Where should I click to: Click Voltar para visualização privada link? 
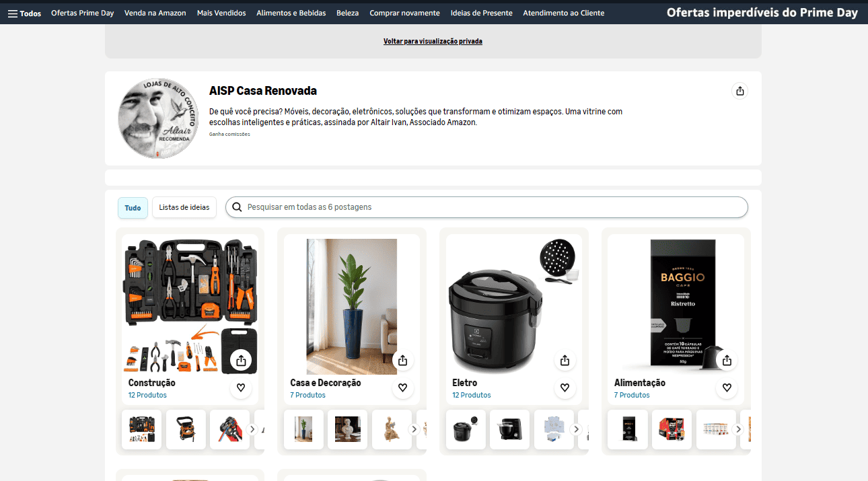[x=433, y=41]
